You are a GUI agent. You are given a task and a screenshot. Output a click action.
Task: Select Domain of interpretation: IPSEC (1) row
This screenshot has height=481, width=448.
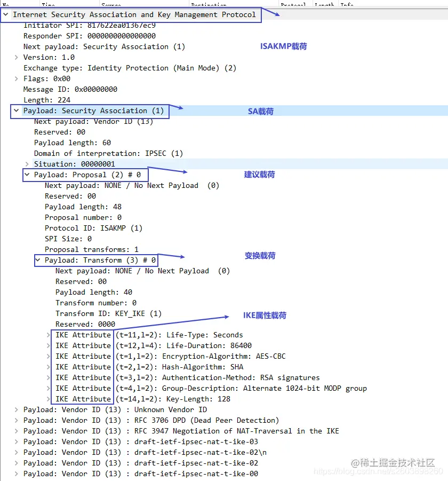point(108,153)
